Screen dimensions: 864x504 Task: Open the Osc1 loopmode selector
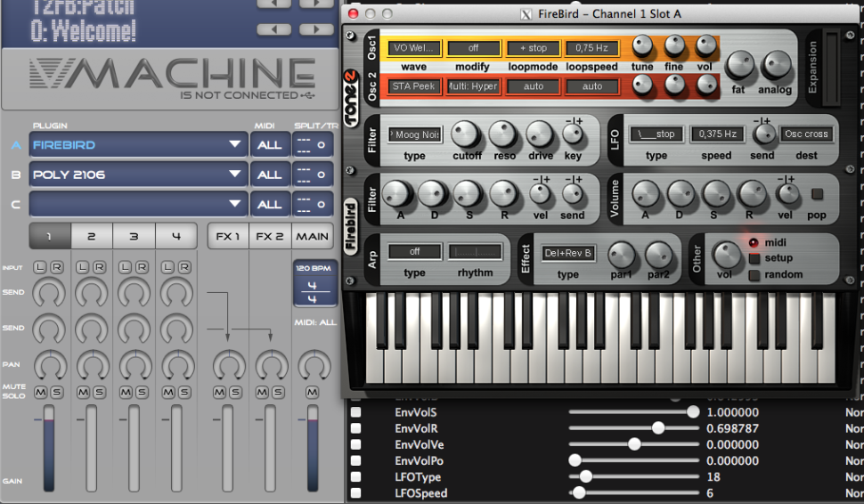(x=533, y=48)
